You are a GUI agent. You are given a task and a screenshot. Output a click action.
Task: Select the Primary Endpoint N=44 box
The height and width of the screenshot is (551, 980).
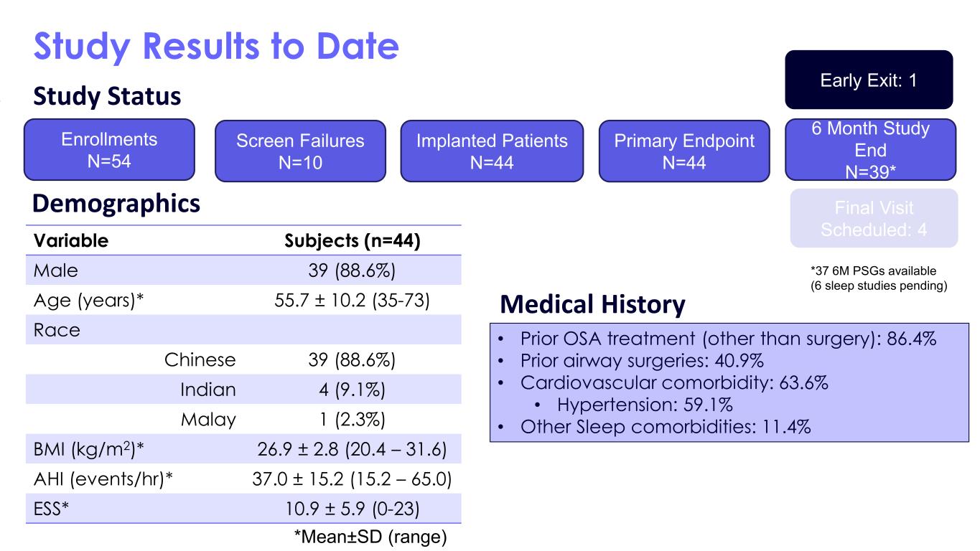pyautogui.click(x=684, y=151)
